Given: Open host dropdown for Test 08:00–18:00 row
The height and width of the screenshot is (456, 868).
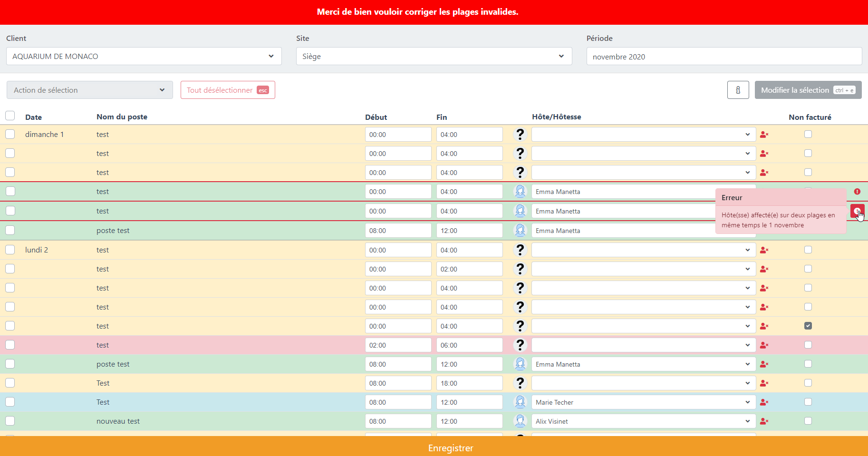Looking at the screenshot, I should pyautogui.click(x=643, y=383).
